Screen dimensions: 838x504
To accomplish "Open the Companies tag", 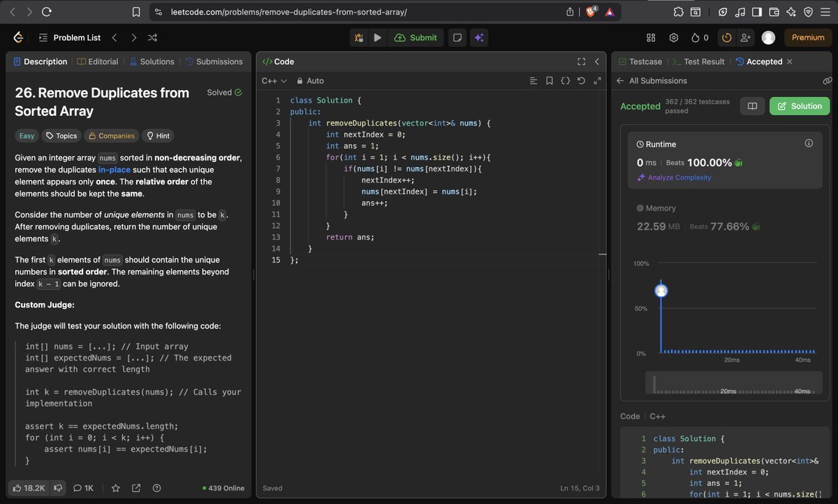I will click(111, 136).
